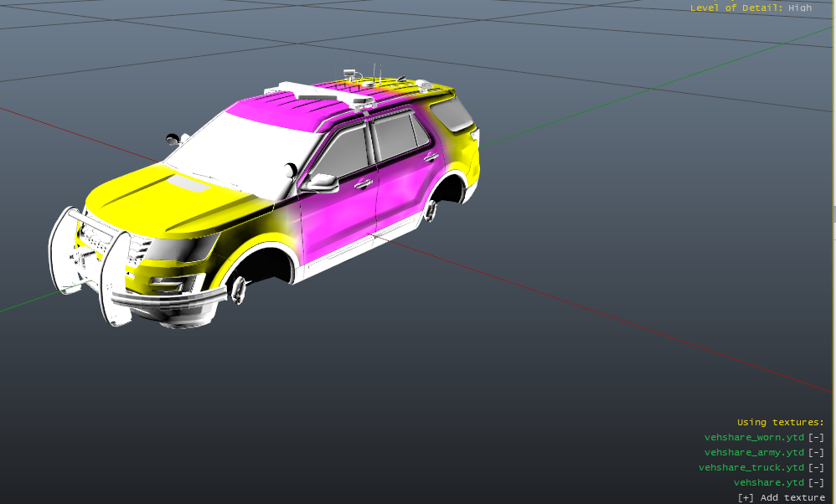836x504 pixels.
Task: Remove vehshare_worn.ytd using its [-] button
Action: click(816, 437)
